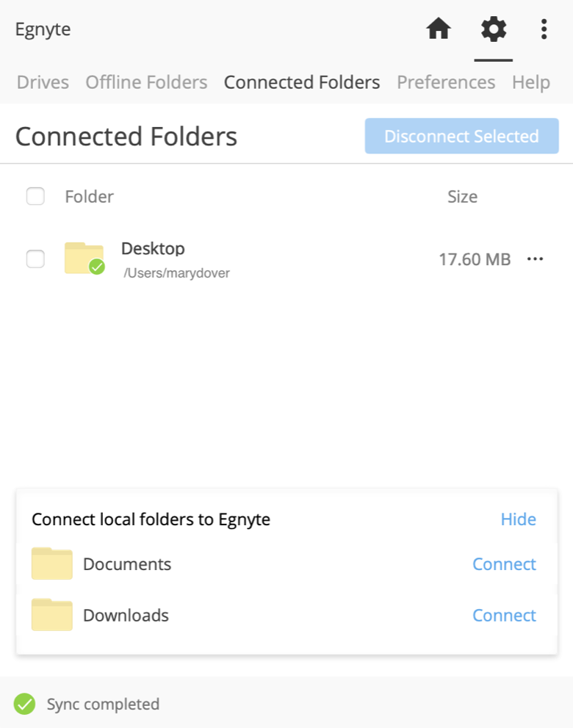Click the Downloads folder icon
The image size is (573, 728).
51,615
